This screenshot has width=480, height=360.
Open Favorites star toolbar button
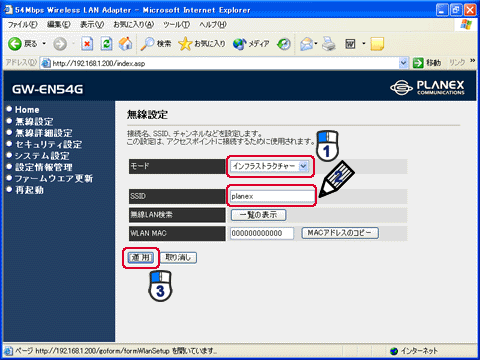click(185, 44)
